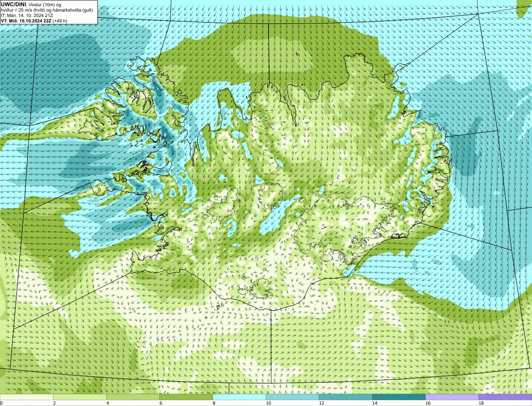Select the 6–8 m/s olive green legend swatch
Screen dimensions: 532x406
pos(186,397)
